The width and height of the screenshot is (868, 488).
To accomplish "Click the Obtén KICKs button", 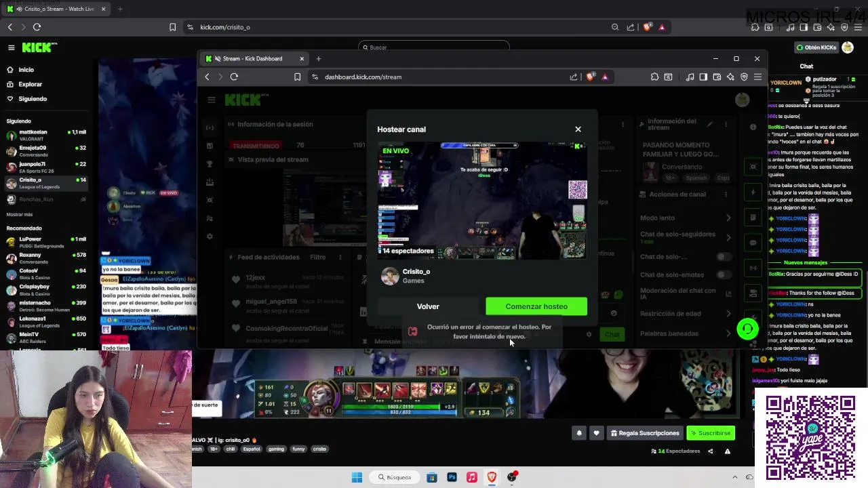I will [816, 47].
